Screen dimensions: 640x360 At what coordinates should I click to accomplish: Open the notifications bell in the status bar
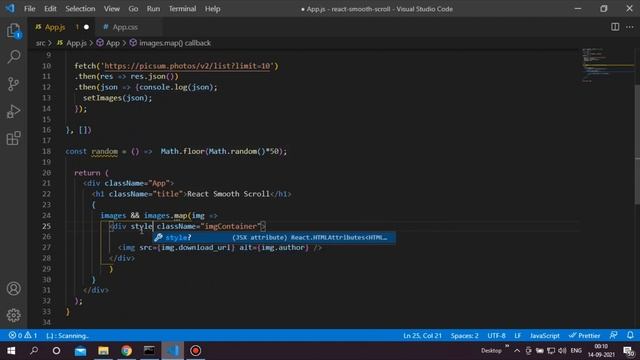tap(630, 336)
